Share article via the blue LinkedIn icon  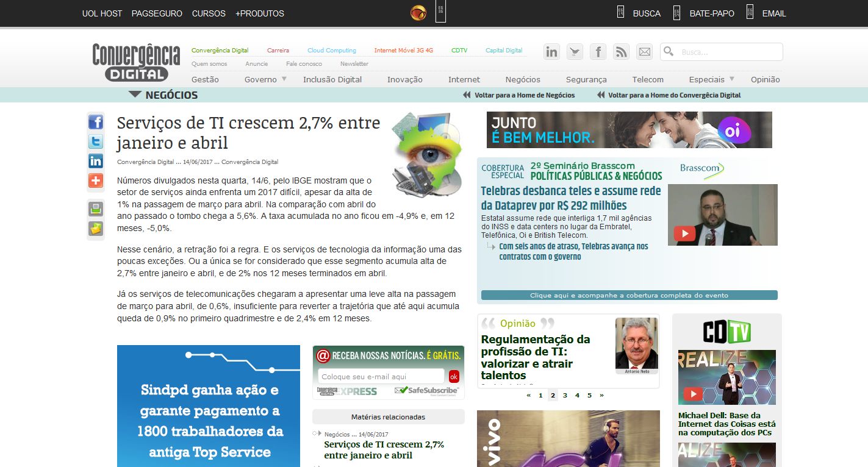96,161
